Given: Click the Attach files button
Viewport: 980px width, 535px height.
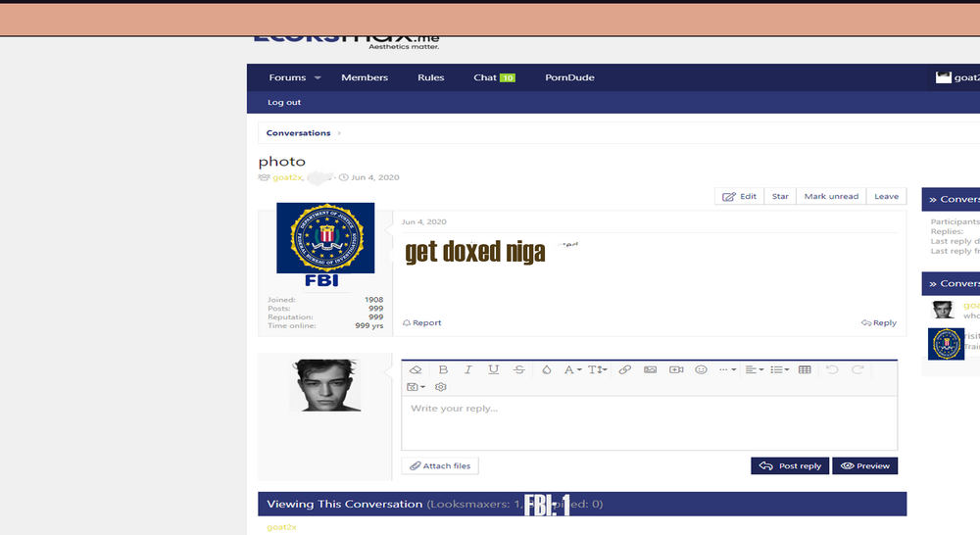Looking at the screenshot, I should (x=440, y=465).
